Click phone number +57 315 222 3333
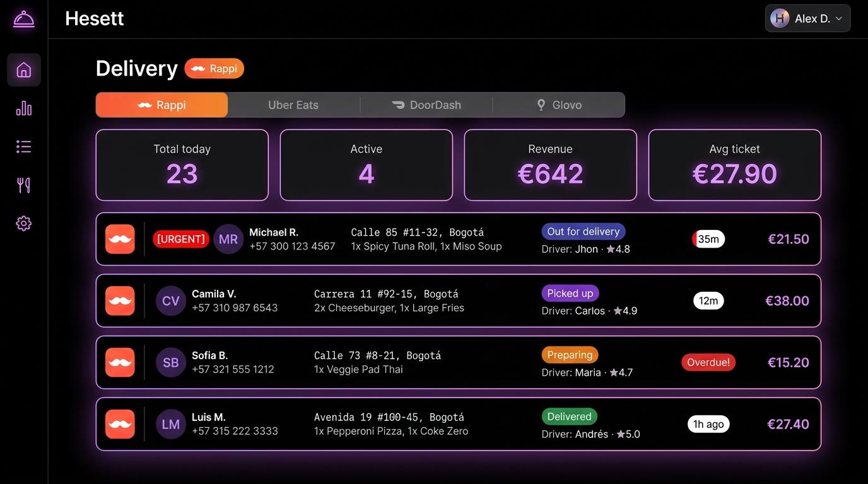 pos(235,432)
